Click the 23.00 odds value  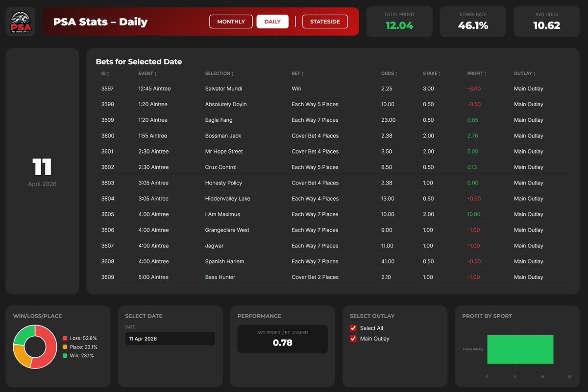pyautogui.click(x=388, y=120)
